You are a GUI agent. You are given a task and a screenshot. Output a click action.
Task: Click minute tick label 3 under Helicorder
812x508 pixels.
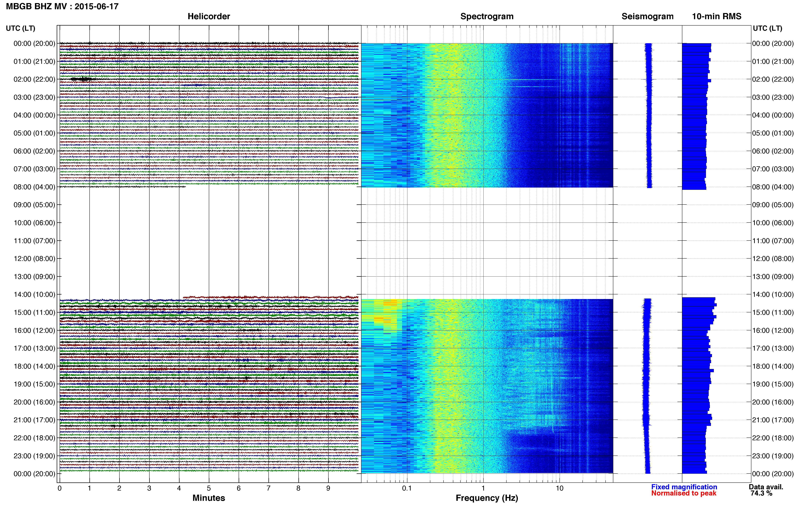pos(149,488)
